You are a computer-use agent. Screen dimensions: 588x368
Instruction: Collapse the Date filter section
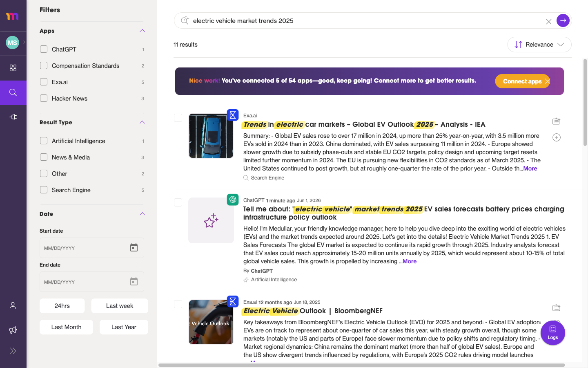point(142,214)
